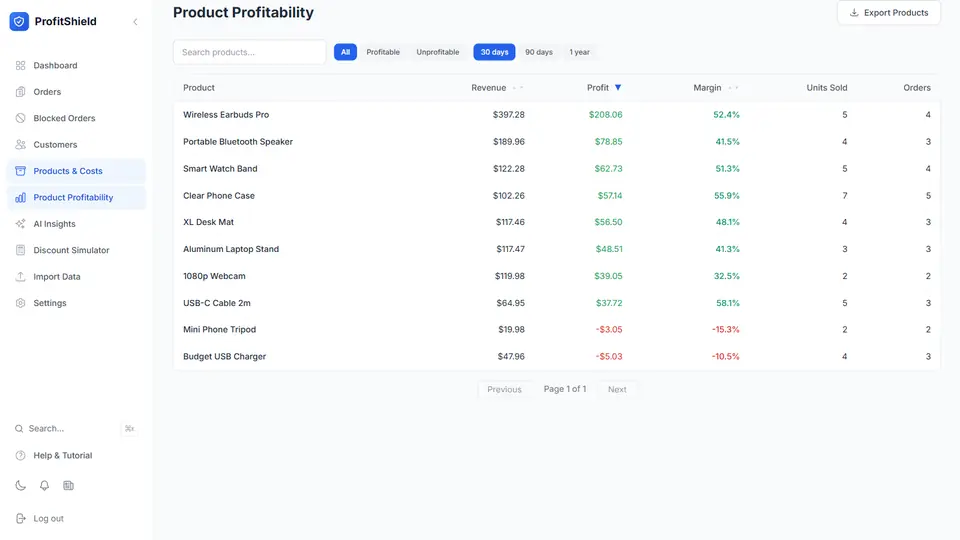Viewport: 960px width, 540px height.
Task: Go to the Orders page
Action: [76, 92]
